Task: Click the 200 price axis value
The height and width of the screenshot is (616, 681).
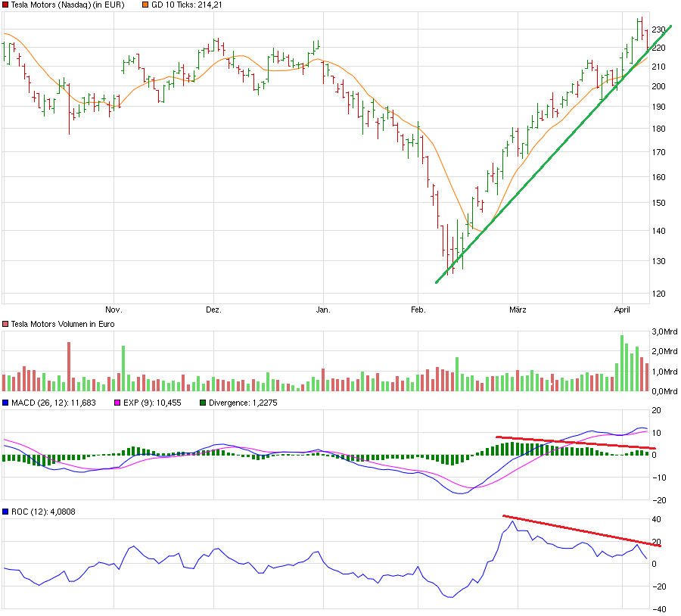Action: (x=659, y=86)
